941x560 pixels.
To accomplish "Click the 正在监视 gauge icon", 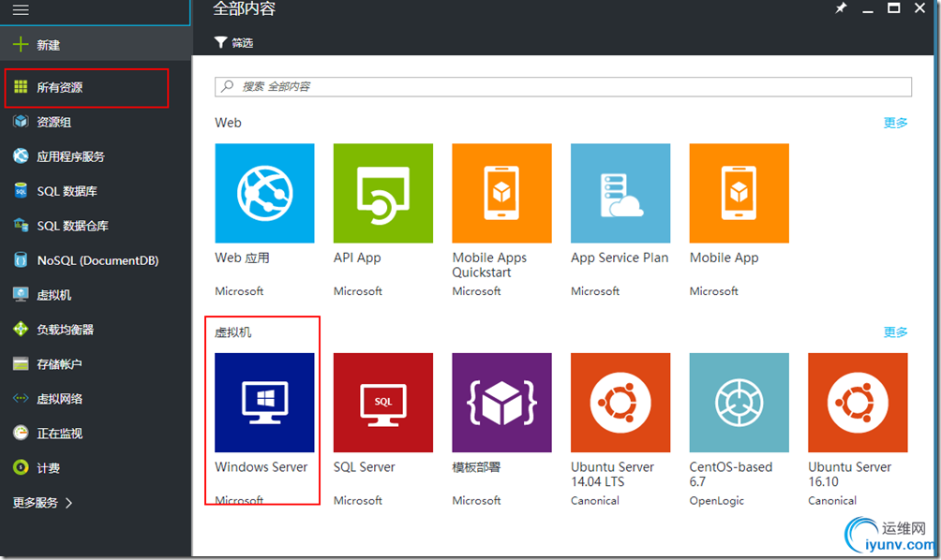I will pos(21,433).
